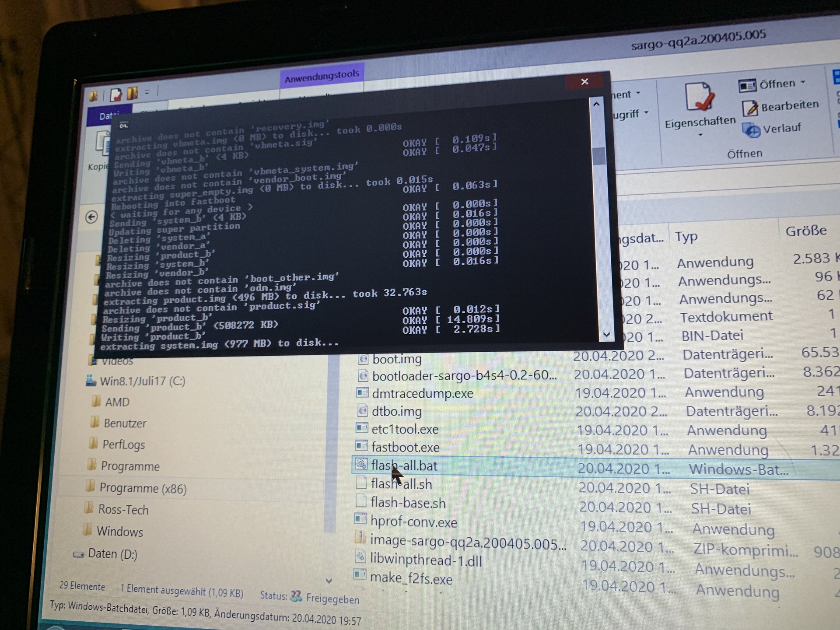Select Programme (x86) folder in tree
Viewport: 840px width, 630px height.
(x=143, y=488)
